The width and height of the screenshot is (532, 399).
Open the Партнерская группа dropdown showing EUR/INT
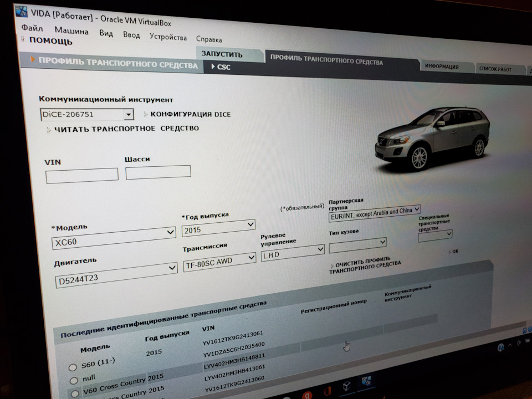click(x=374, y=213)
